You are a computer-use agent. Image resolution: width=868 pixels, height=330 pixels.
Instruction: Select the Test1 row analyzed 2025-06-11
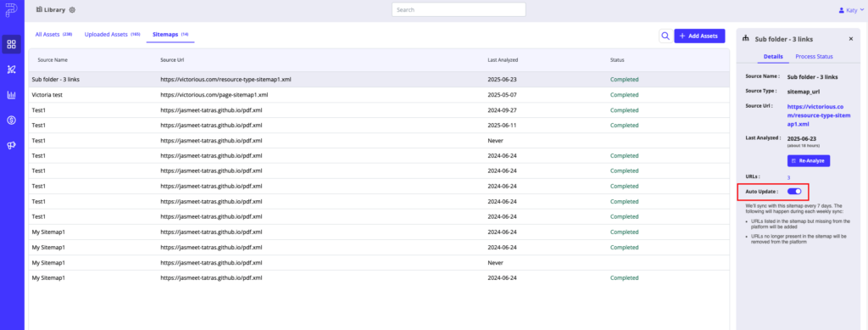point(379,126)
